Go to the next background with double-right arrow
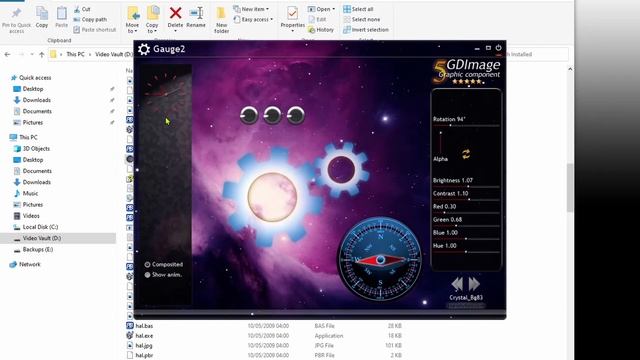 tap(474, 284)
